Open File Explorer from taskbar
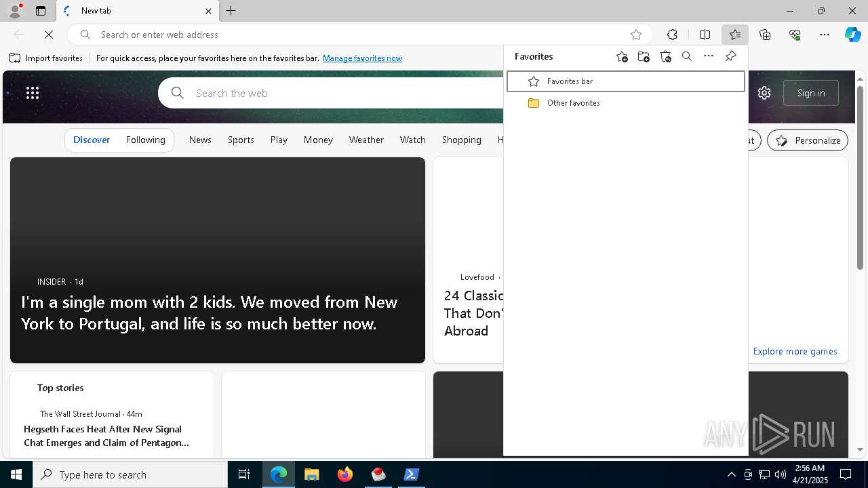 tap(311, 474)
